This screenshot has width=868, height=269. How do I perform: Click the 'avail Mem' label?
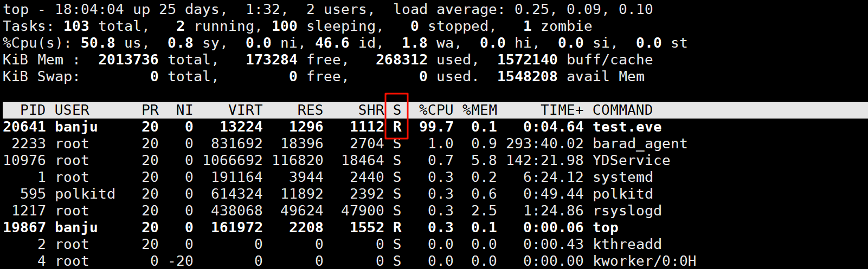(x=605, y=77)
